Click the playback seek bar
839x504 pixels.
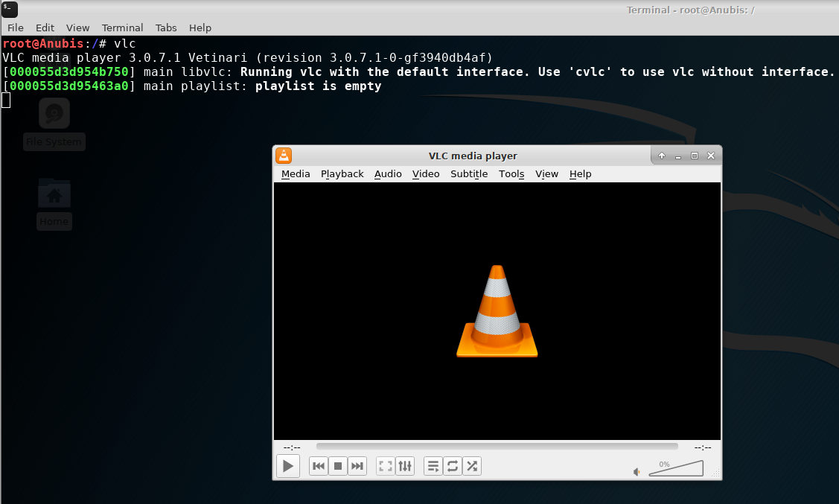tap(497, 447)
